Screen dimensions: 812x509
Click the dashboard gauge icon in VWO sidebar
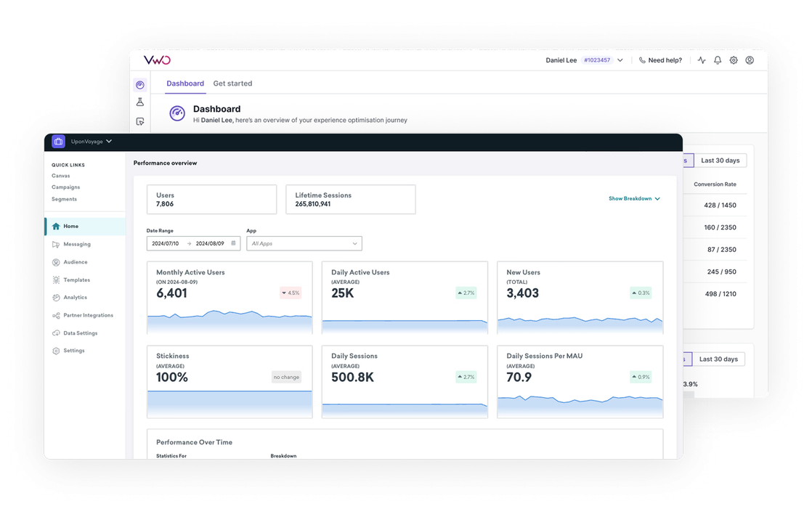click(x=140, y=85)
